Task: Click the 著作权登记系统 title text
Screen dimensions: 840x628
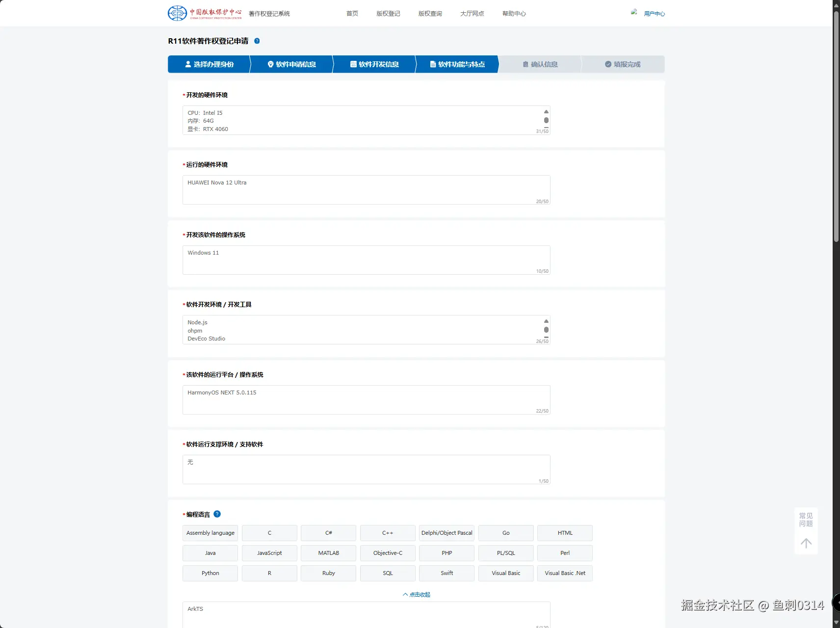Action: [269, 14]
